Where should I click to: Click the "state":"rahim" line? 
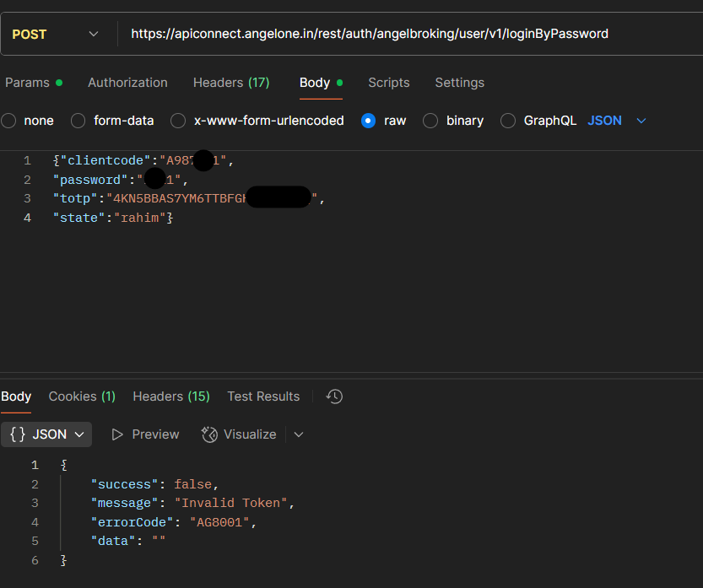coord(113,218)
